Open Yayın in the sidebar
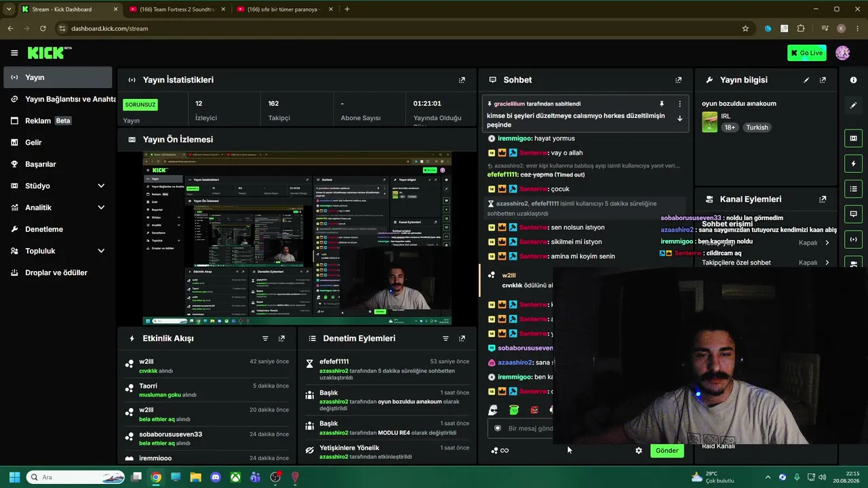 click(x=58, y=77)
